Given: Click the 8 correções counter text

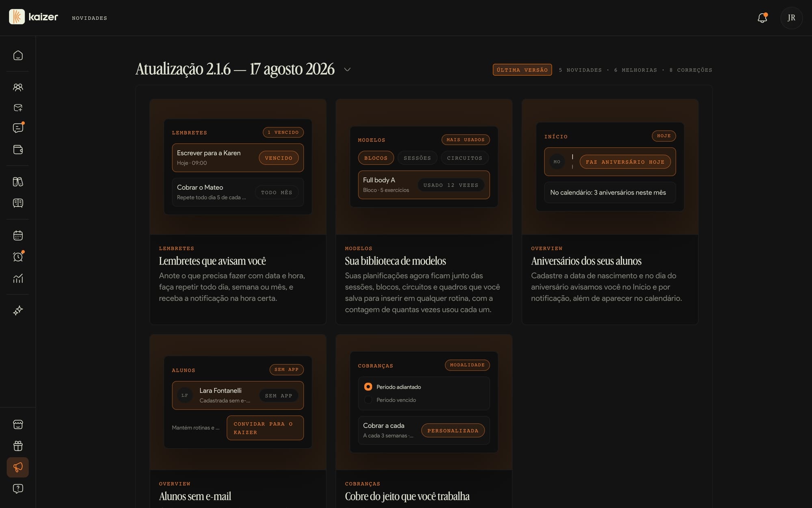Looking at the screenshot, I should (x=691, y=70).
